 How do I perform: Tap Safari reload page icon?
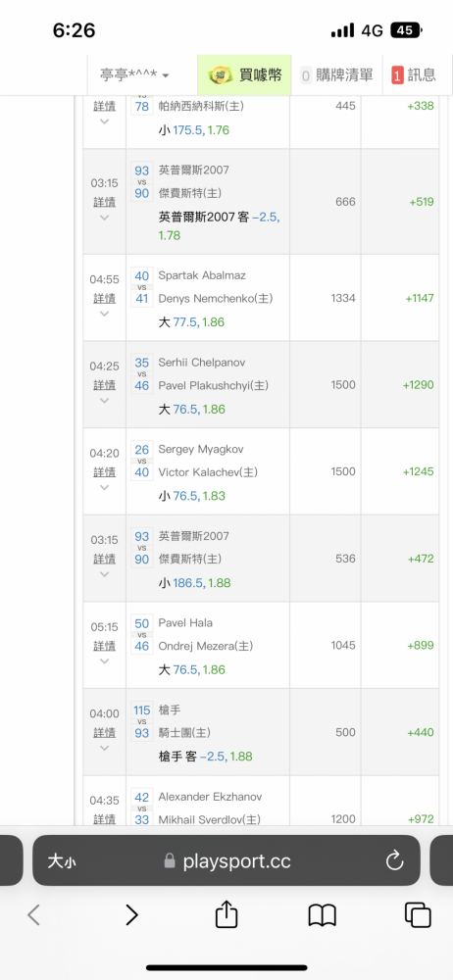pyautogui.click(x=394, y=861)
